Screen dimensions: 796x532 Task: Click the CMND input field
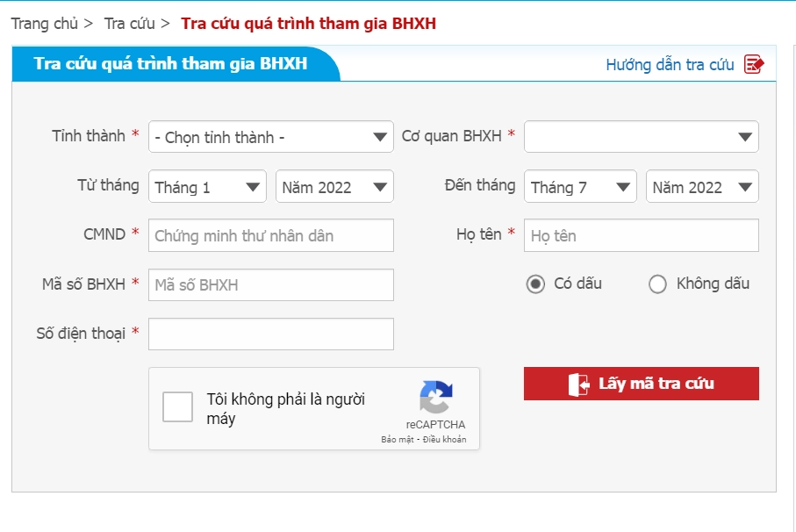pyautogui.click(x=269, y=235)
